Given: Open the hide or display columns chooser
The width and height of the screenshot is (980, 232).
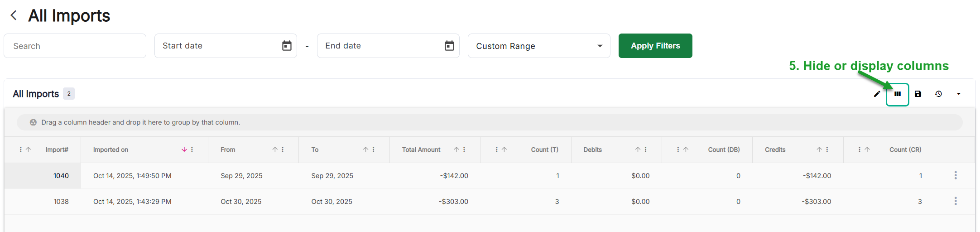Looking at the screenshot, I should 898,94.
